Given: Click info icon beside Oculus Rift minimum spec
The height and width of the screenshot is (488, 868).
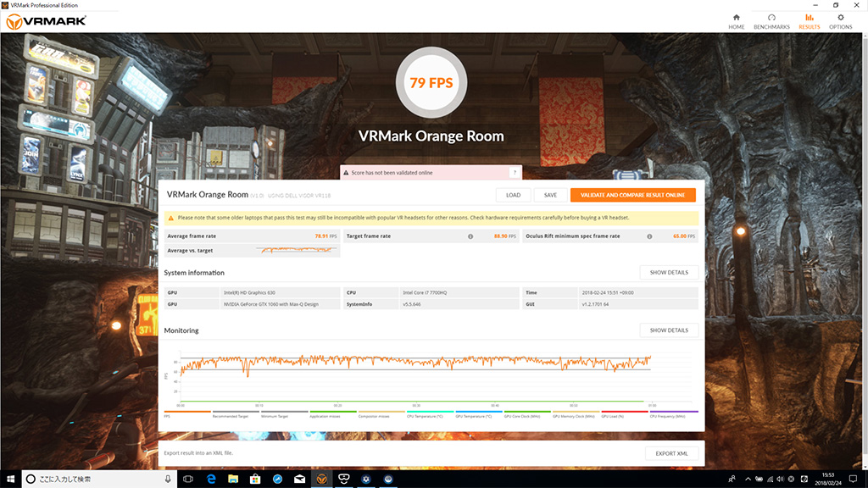Looking at the screenshot, I should (x=649, y=236).
